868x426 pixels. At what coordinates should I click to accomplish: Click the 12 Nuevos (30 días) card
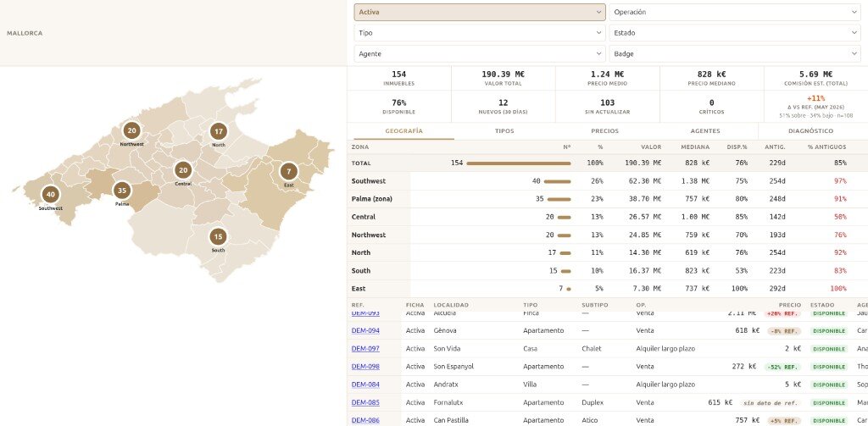coord(504,107)
